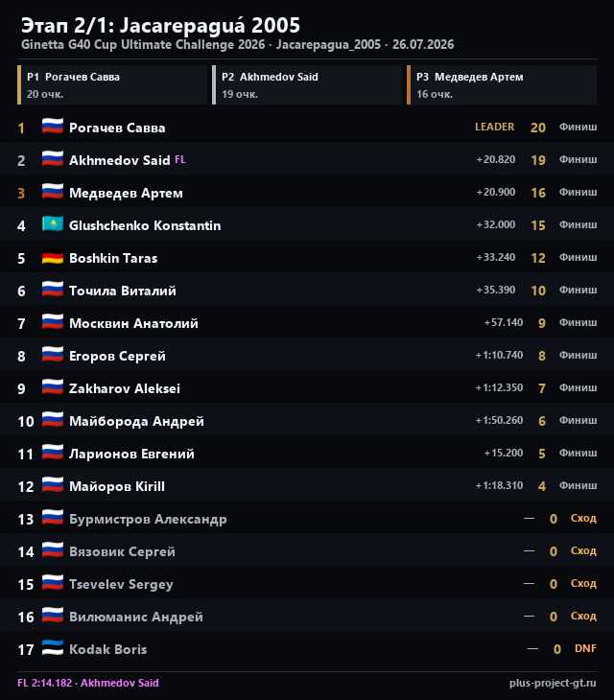Select the P3 Медведев Артем podium card
The height and width of the screenshot is (700, 614).
[502, 84]
